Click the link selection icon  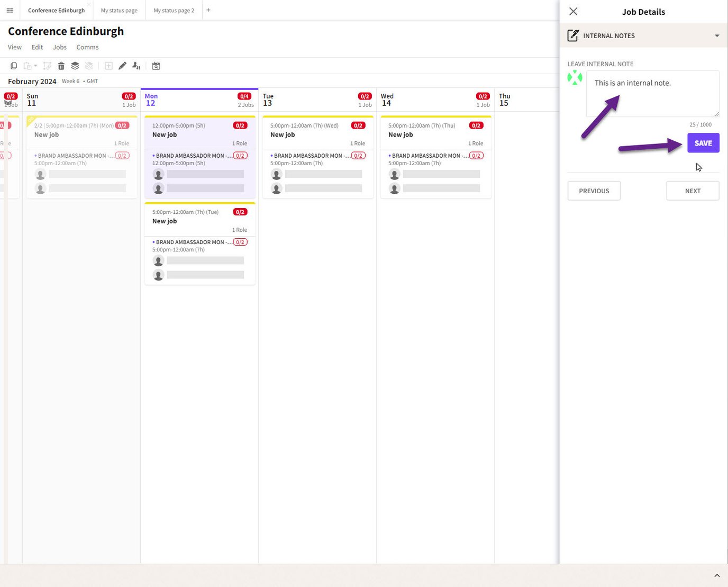coord(47,66)
